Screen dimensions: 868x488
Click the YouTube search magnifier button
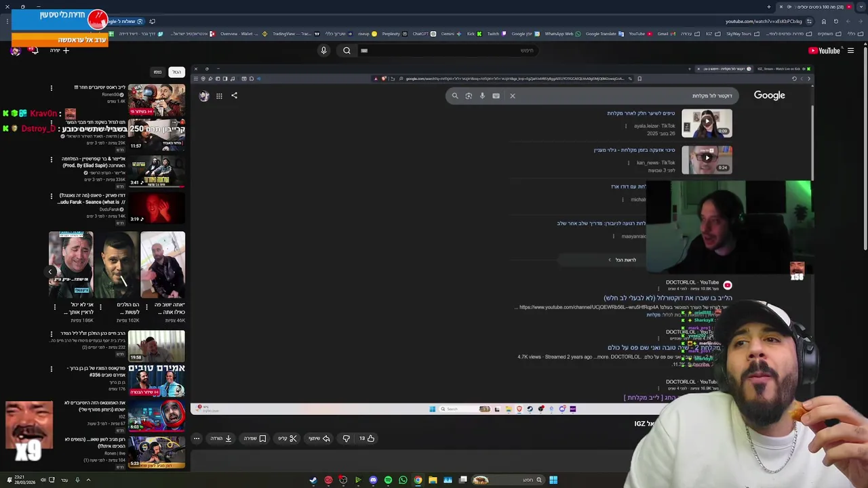click(347, 50)
